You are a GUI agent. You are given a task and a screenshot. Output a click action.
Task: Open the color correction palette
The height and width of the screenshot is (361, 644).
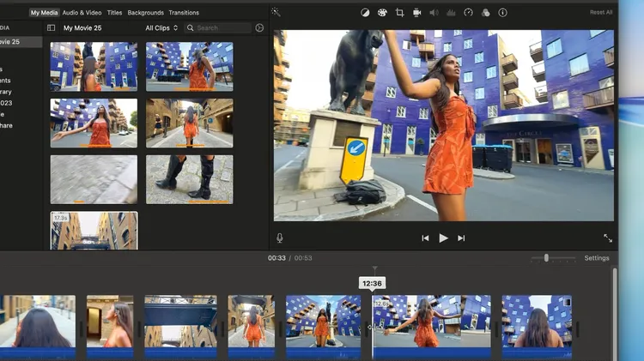(x=382, y=13)
